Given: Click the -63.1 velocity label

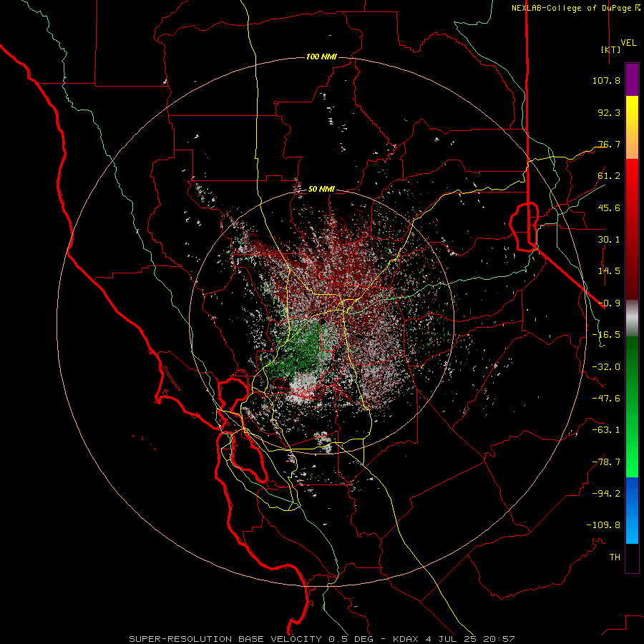Looking at the screenshot, I should click(606, 430).
